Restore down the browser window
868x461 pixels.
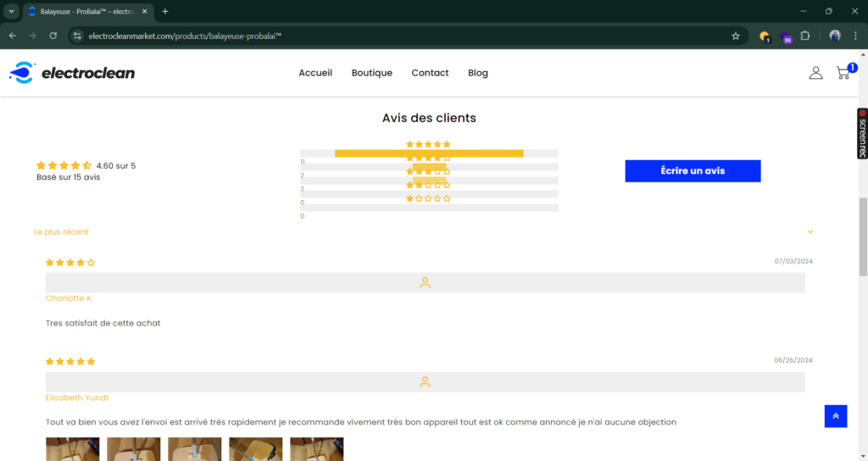pos(829,11)
